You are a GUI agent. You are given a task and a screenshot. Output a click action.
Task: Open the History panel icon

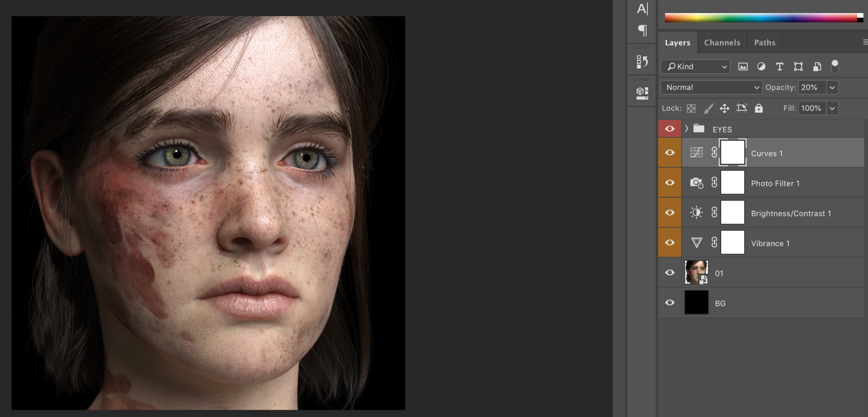642,62
